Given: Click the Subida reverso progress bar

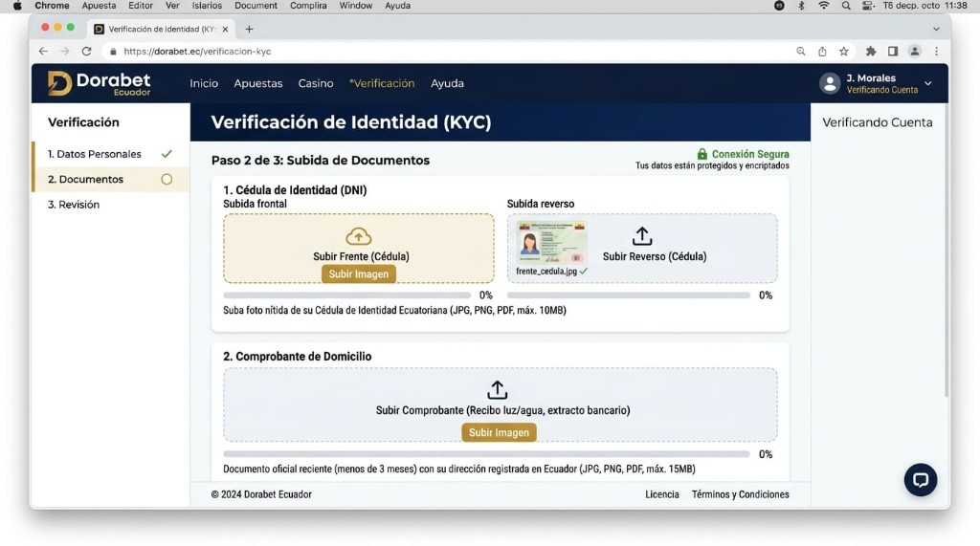Looking at the screenshot, I should coord(628,295).
